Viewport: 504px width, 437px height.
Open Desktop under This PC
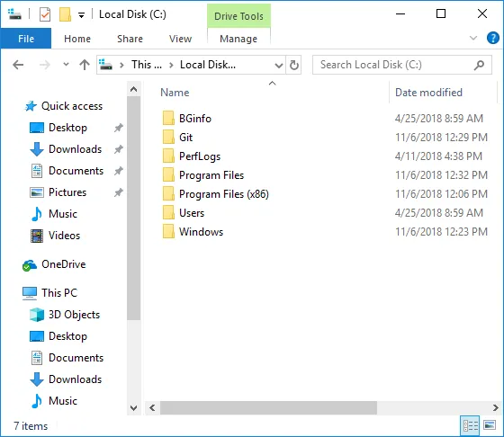[58, 336]
